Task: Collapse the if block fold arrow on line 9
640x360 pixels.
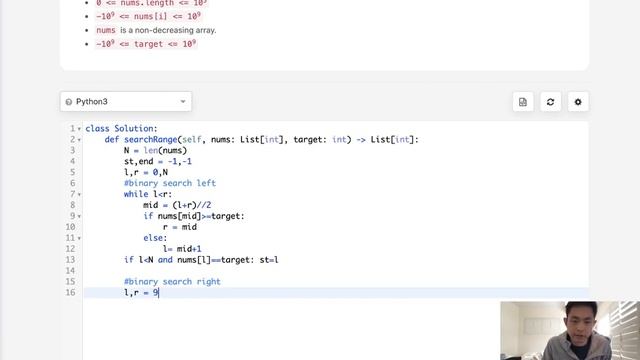Action: coord(79,216)
